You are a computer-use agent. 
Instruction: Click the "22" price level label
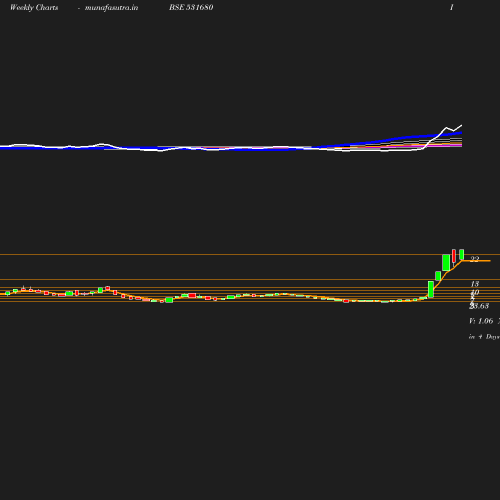475,259
